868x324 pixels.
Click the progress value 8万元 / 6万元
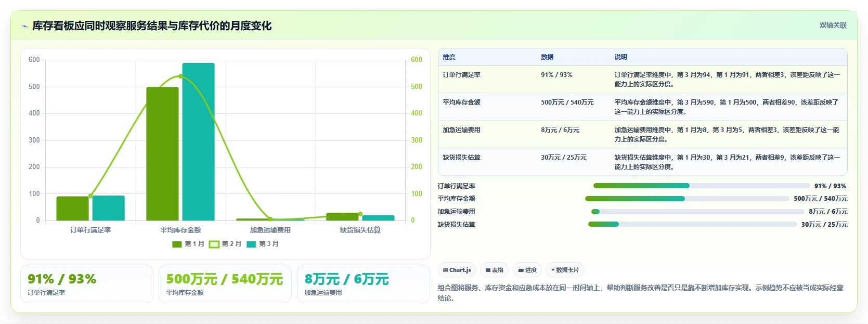point(828,212)
